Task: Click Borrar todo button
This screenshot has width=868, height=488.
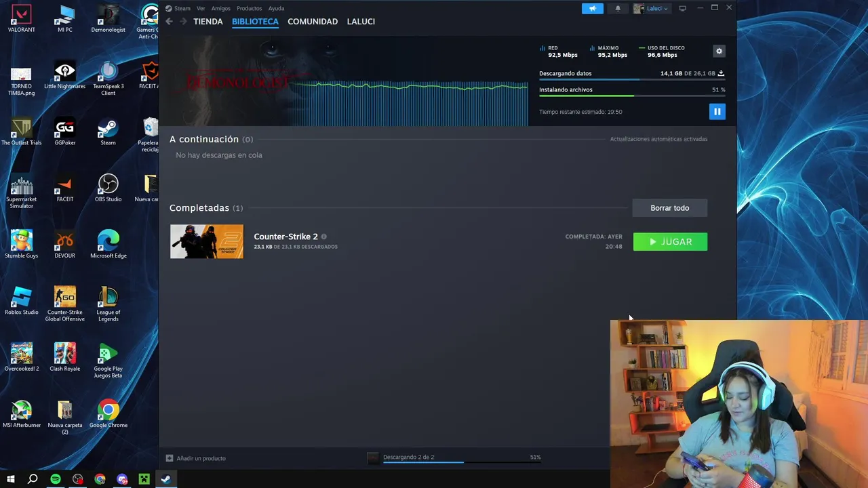Action: pyautogui.click(x=669, y=208)
